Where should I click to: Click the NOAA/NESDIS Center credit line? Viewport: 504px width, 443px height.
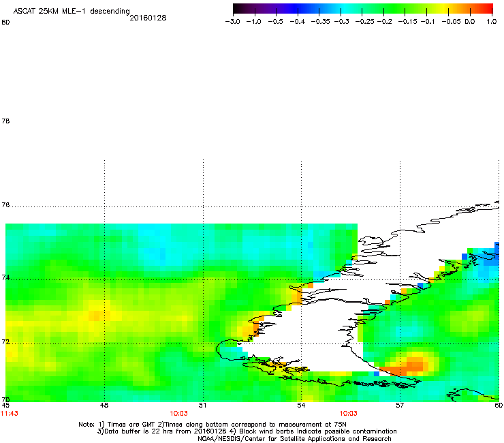click(294, 439)
